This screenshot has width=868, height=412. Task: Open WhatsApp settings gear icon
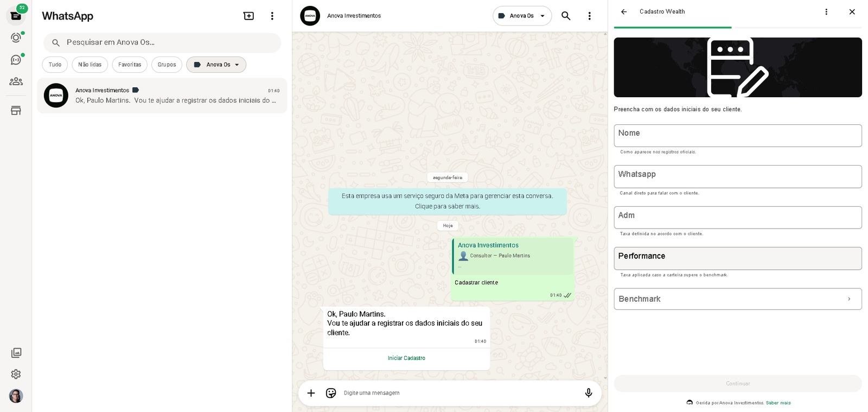pyautogui.click(x=16, y=374)
